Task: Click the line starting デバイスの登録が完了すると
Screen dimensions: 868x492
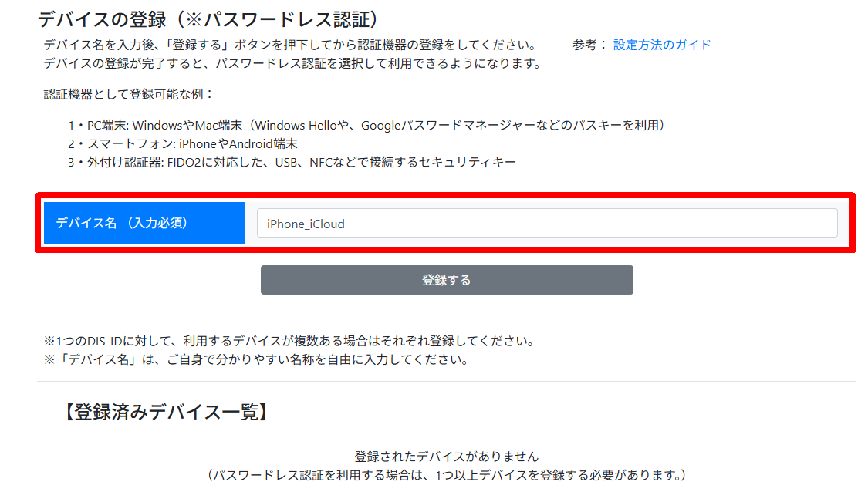Action: [292, 63]
